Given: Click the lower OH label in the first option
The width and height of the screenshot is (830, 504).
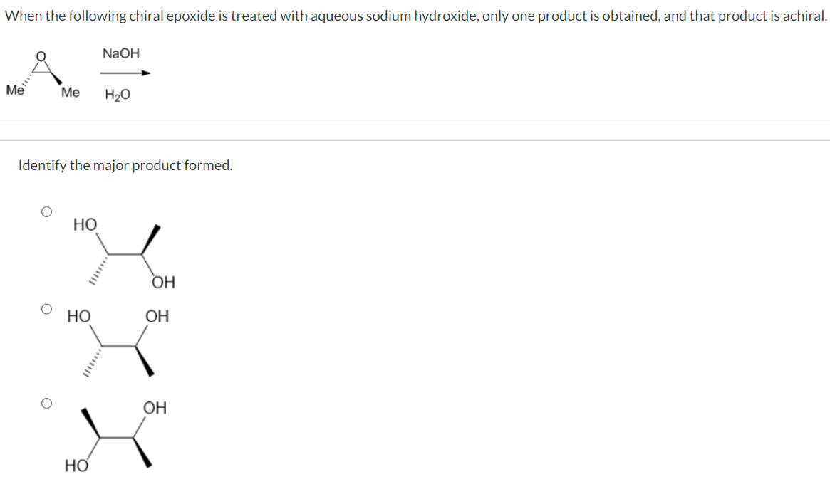Looking at the screenshot, I should pos(164,283).
